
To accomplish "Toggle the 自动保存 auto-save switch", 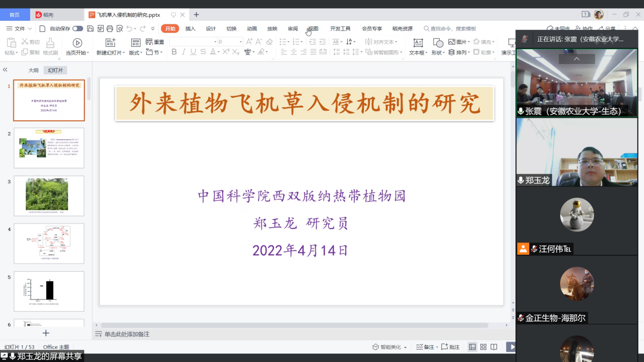I will [x=78, y=29].
